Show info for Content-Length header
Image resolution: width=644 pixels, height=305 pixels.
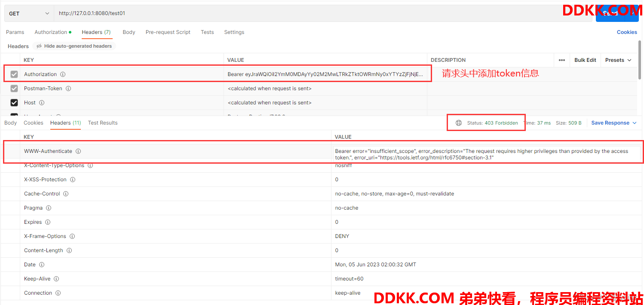pyautogui.click(x=69, y=250)
